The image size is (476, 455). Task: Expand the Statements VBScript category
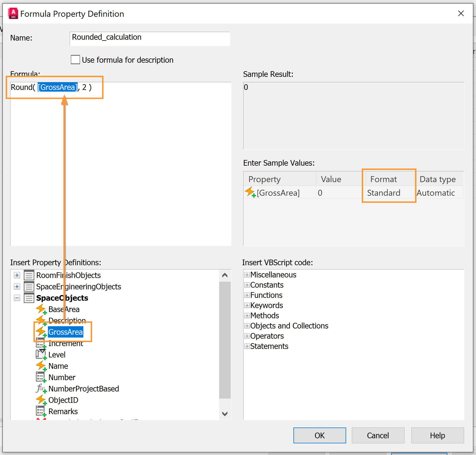pyautogui.click(x=247, y=346)
